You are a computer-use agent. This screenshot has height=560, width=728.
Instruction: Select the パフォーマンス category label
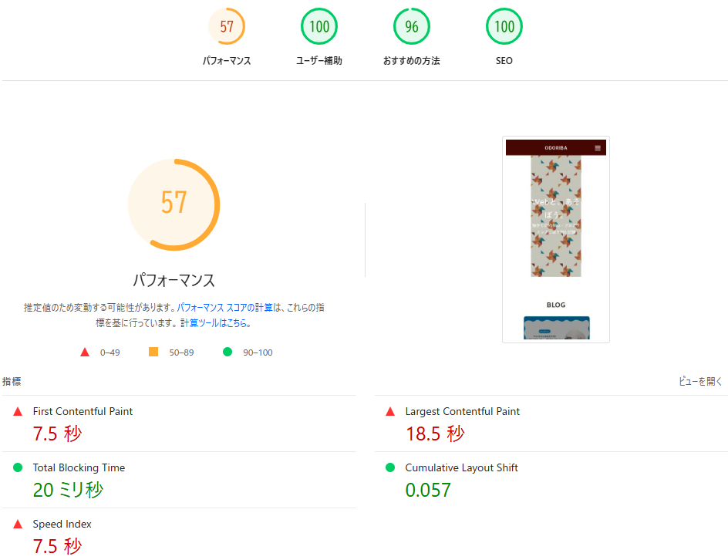tap(227, 61)
